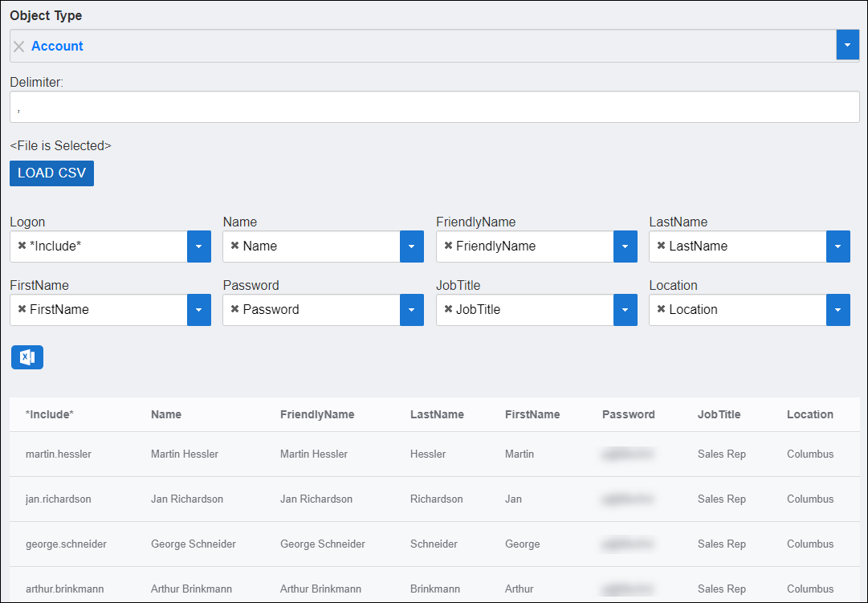Viewport: 868px width, 603px height.
Task: Remove the FirstName mapping value
Action: 22,309
